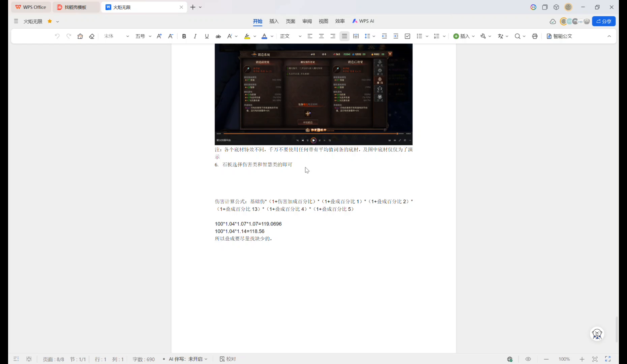Print the document using printer icon
Image resolution: width=627 pixels, height=364 pixels.
point(535,36)
